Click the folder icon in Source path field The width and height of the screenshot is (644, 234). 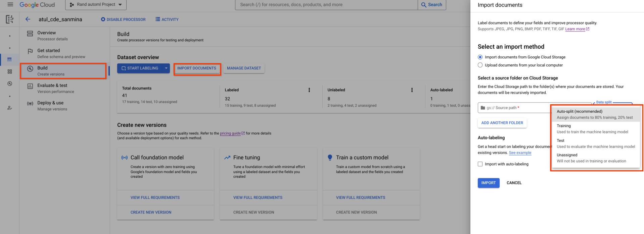483,108
